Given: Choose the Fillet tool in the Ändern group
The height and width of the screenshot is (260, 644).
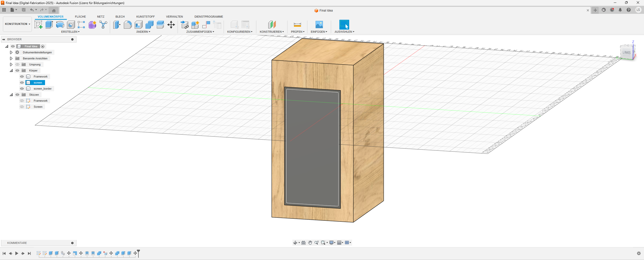Looking at the screenshot, I should coord(128,25).
